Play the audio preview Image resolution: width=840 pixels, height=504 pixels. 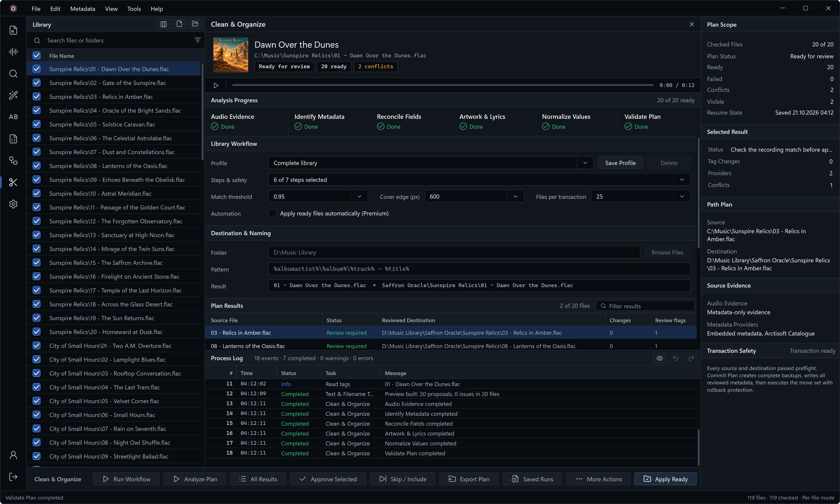tap(216, 85)
